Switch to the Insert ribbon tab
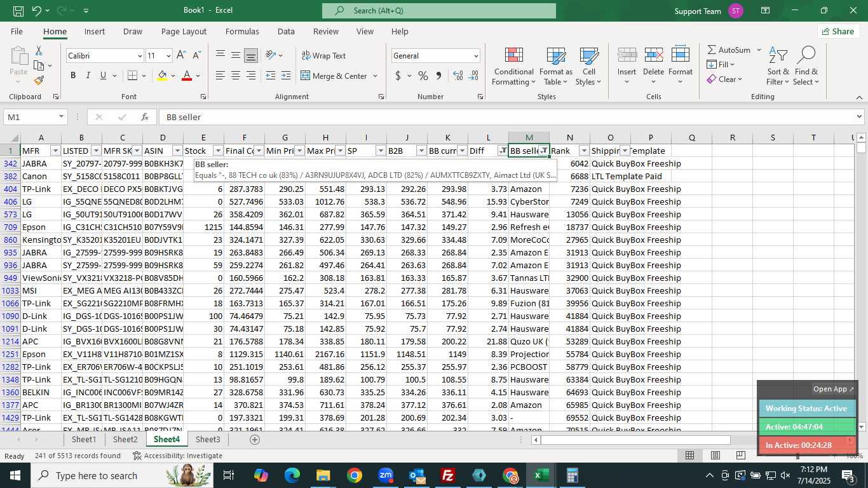This screenshot has height=488, width=868. pyautogui.click(x=95, y=31)
